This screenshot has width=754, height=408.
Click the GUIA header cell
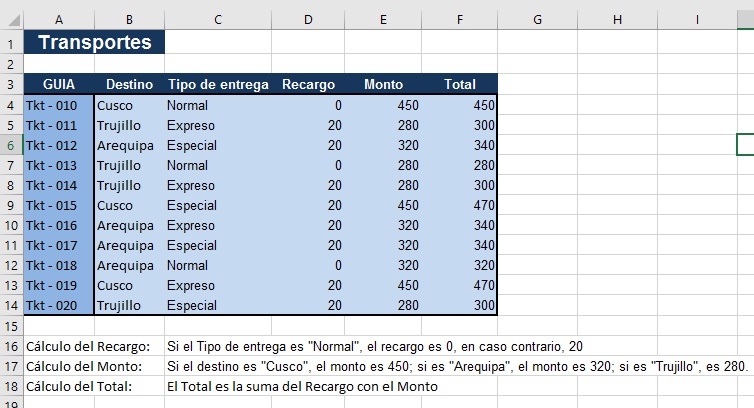point(59,84)
